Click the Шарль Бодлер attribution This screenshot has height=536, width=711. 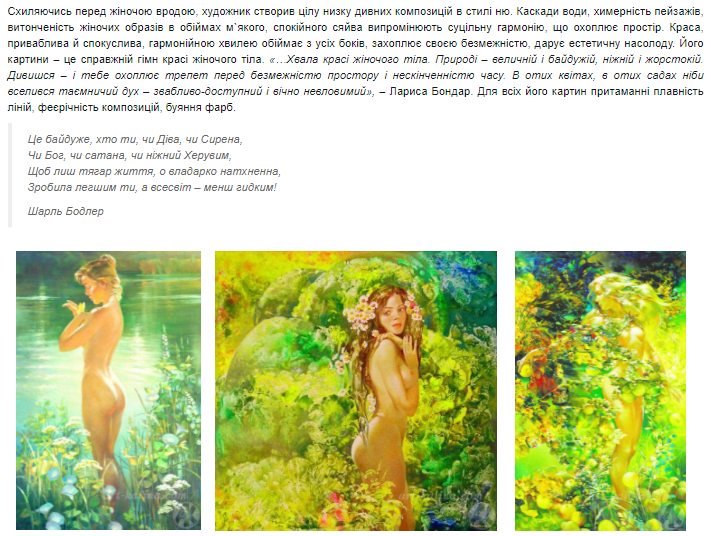65,211
